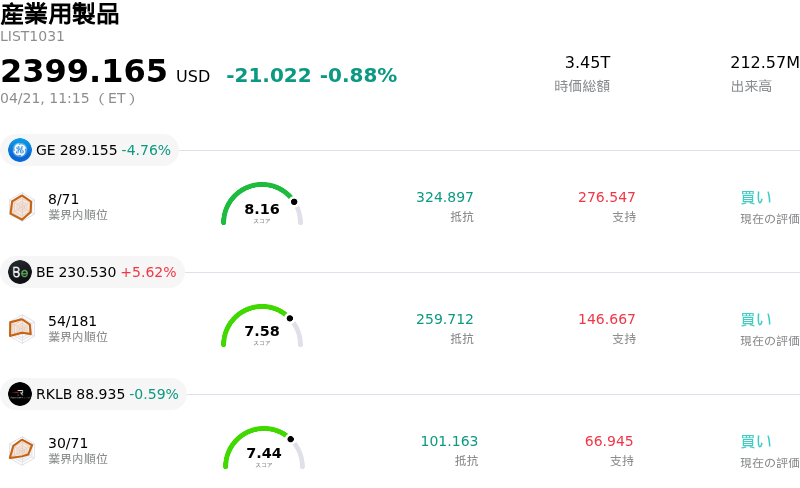Click GE resistance value 324.897
The image size is (800, 488).
tap(445, 198)
